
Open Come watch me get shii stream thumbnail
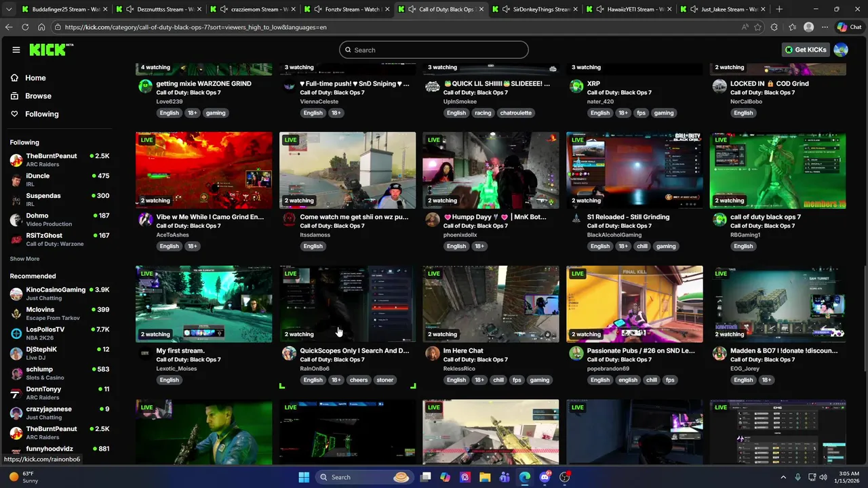(348, 170)
